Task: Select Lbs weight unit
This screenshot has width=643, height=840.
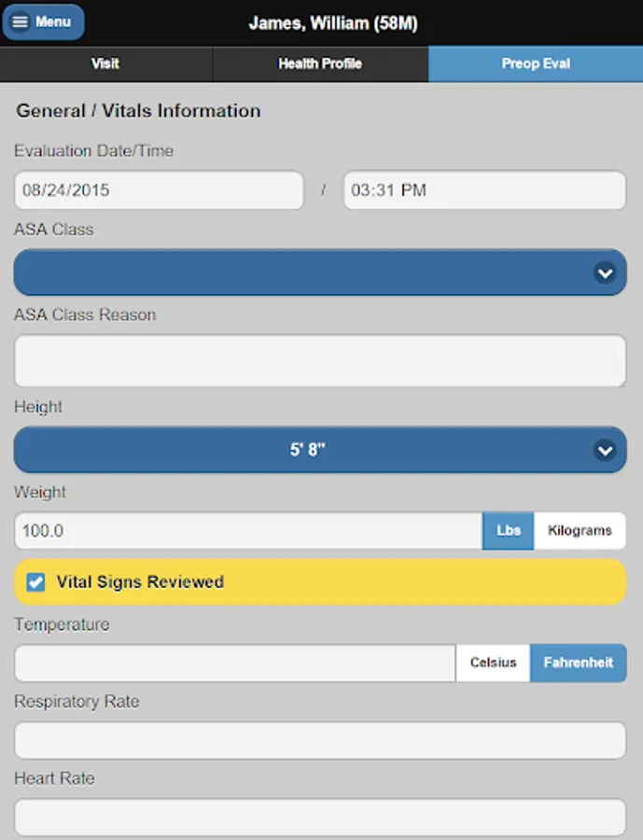Action: pos(508,530)
